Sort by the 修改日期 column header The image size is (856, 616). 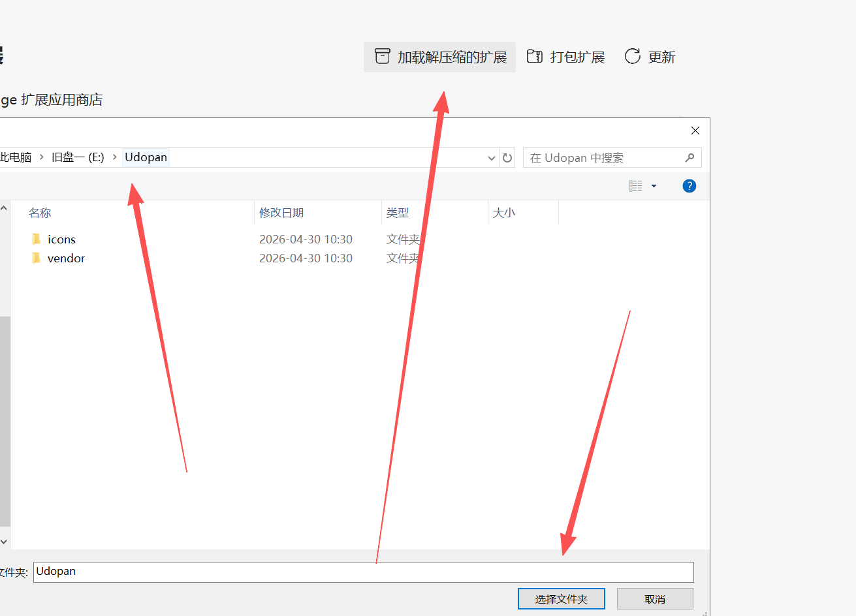[x=281, y=213]
